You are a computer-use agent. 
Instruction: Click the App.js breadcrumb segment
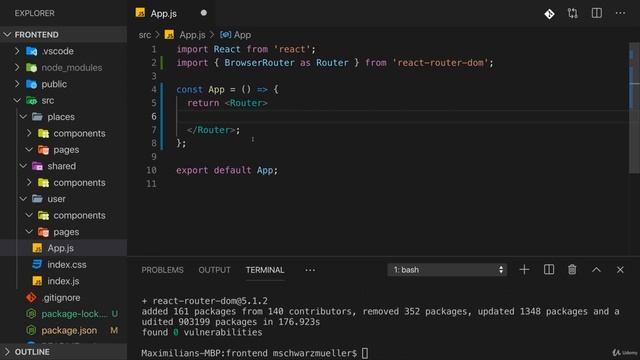[192, 35]
